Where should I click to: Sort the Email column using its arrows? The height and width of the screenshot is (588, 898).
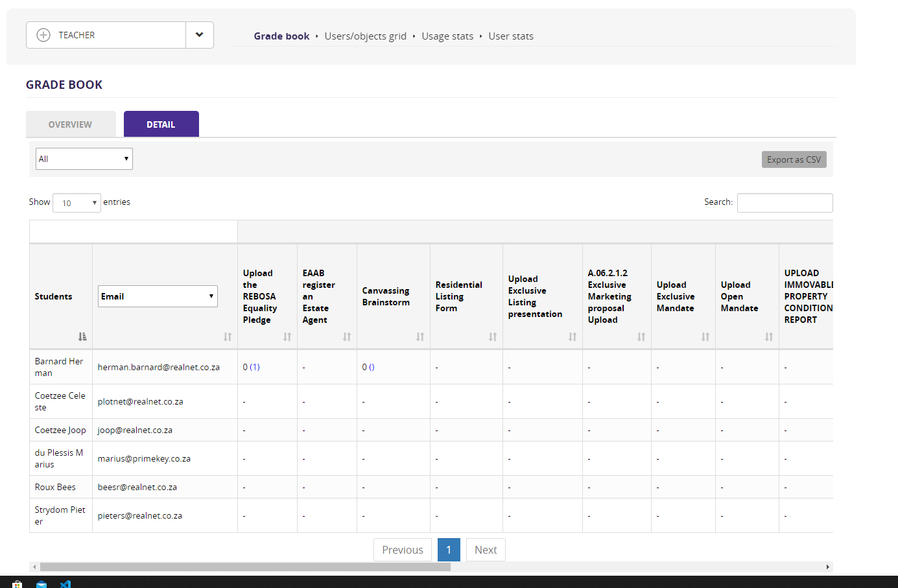tap(228, 336)
